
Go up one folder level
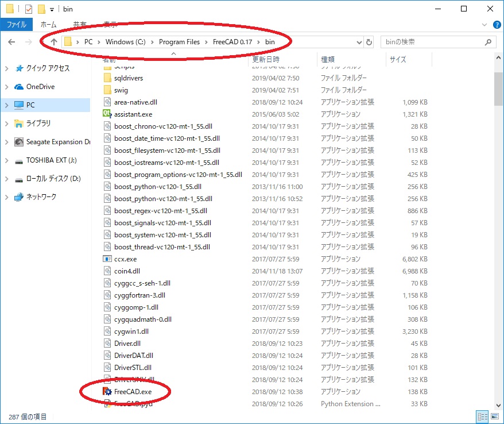(54, 42)
